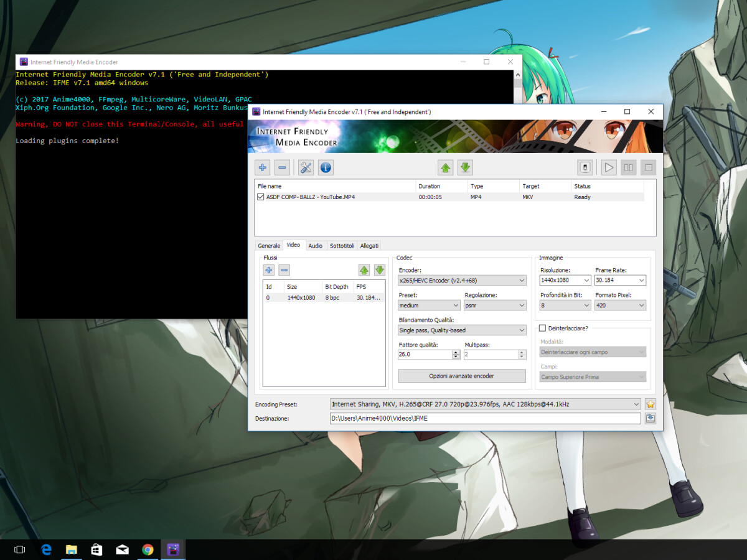Screen dimensions: 747x560
Task: Switch to the Allegati tab
Action: [x=369, y=246]
